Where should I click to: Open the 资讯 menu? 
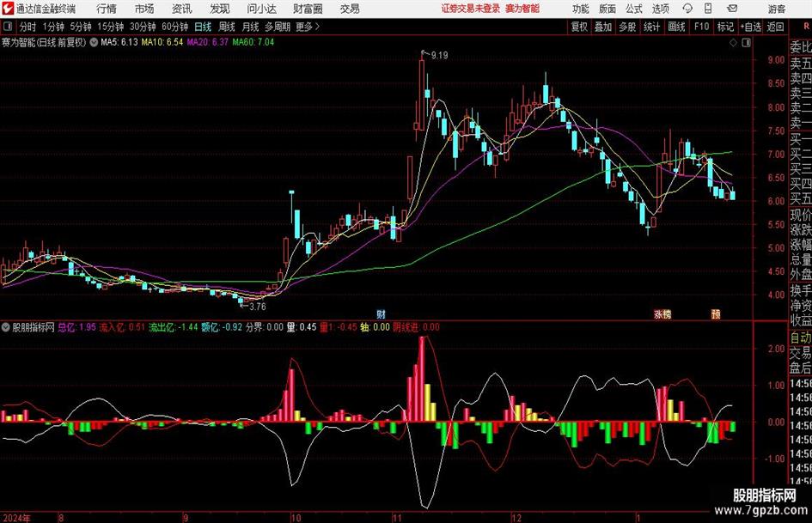[x=182, y=9]
